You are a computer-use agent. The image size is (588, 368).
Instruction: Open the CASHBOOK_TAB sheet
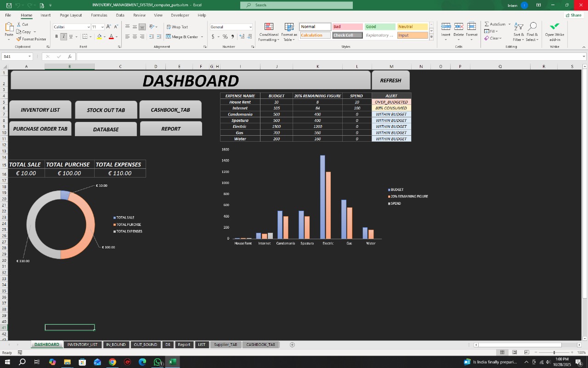click(261, 344)
